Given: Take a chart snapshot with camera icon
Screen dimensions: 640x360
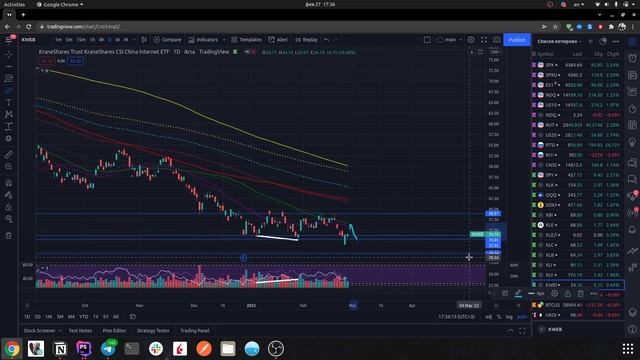Looking at the screenshot, I should click(x=496, y=40).
